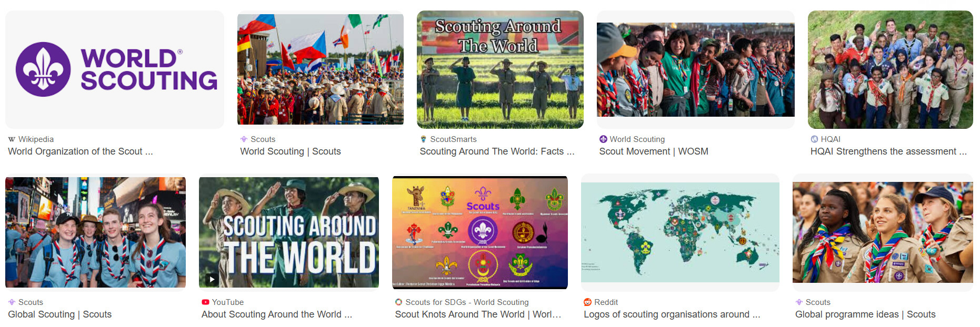
Task: Open "World Organization of the Scout ..." link
Action: (x=81, y=151)
